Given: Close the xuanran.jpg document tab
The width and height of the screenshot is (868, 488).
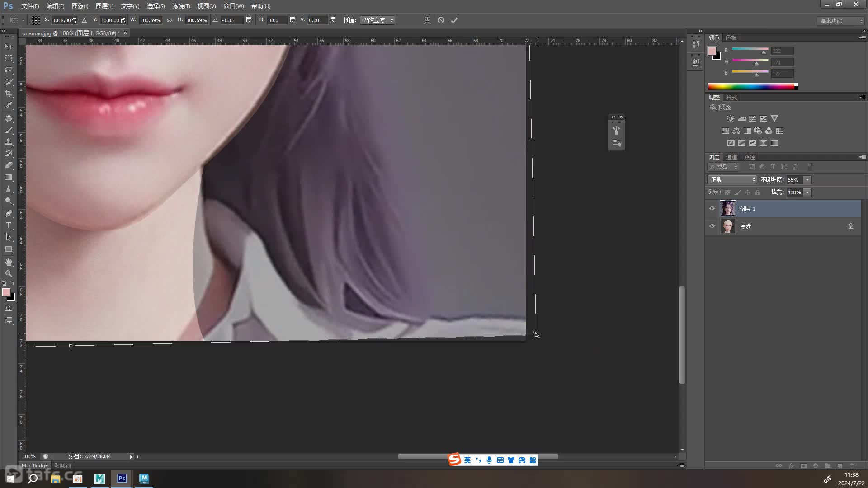Looking at the screenshot, I should coord(125,33).
